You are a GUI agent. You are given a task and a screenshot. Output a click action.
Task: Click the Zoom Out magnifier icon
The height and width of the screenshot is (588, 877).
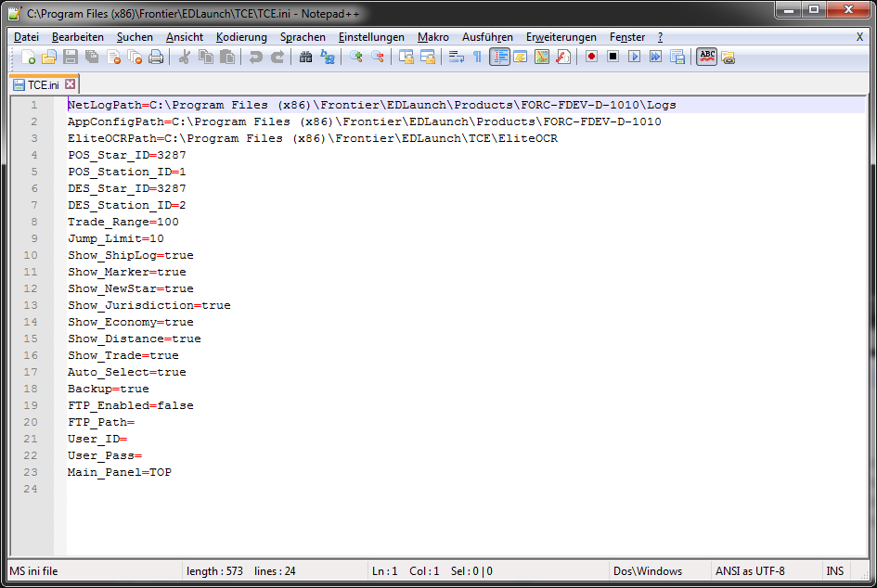pos(378,57)
